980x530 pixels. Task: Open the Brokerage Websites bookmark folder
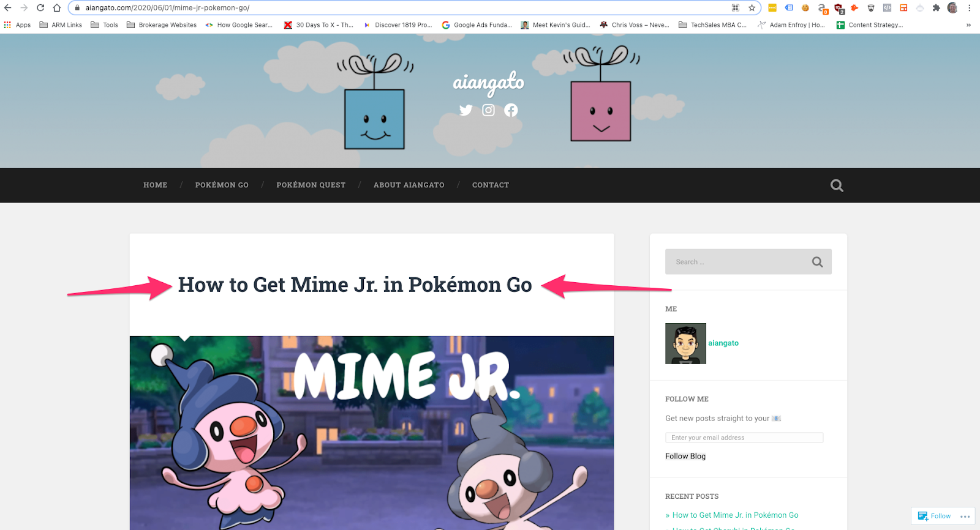pyautogui.click(x=162, y=25)
